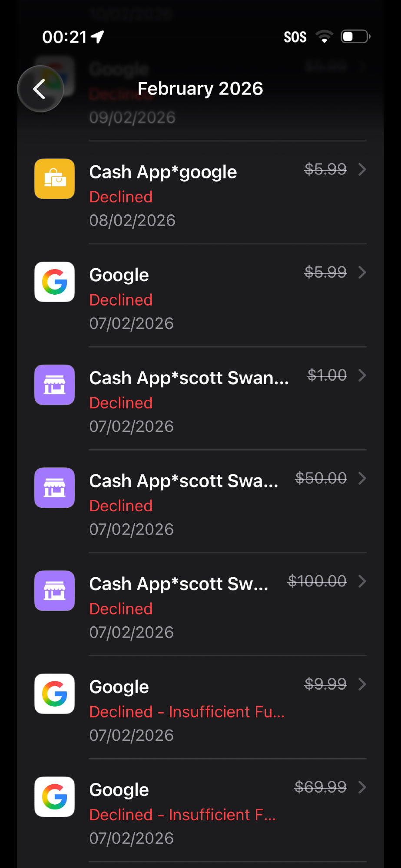401x868 pixels.
Task: Open chevron beside the $100.00 amount
Action: click(362, 581)
